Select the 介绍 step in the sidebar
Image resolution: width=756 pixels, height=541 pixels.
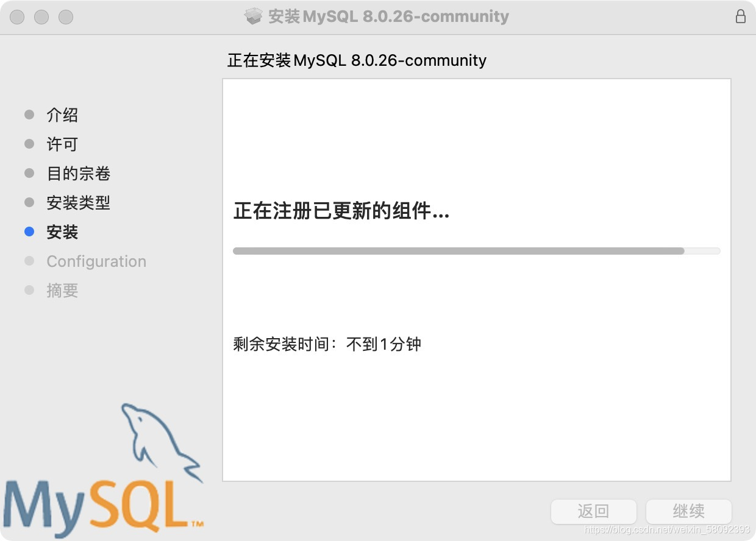click(62, 115)
